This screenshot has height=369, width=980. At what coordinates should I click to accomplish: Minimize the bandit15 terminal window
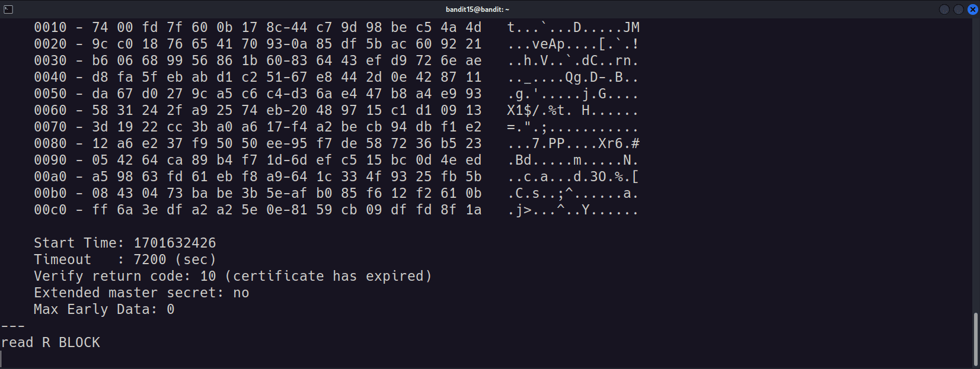point(944,9)
